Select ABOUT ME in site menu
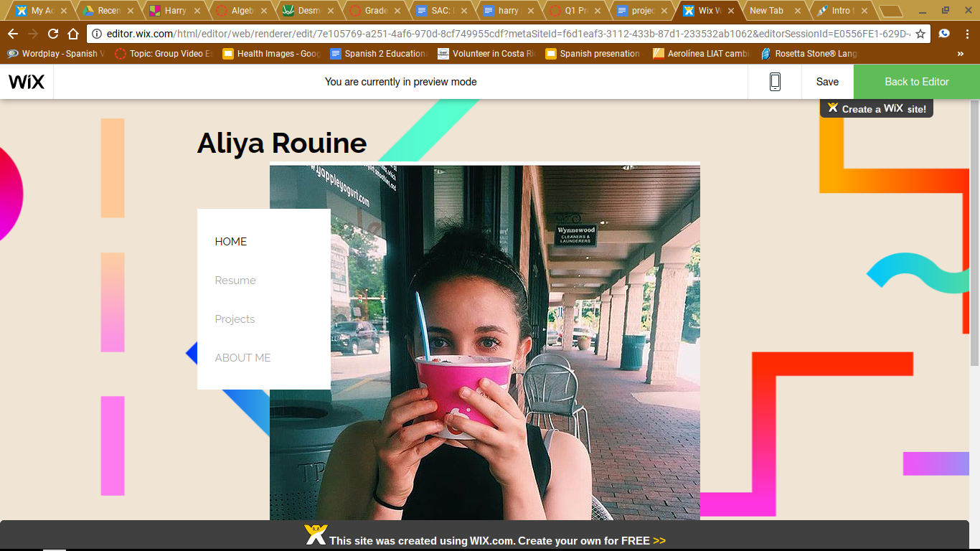The image size is (980, 551). tap(242, 358)
